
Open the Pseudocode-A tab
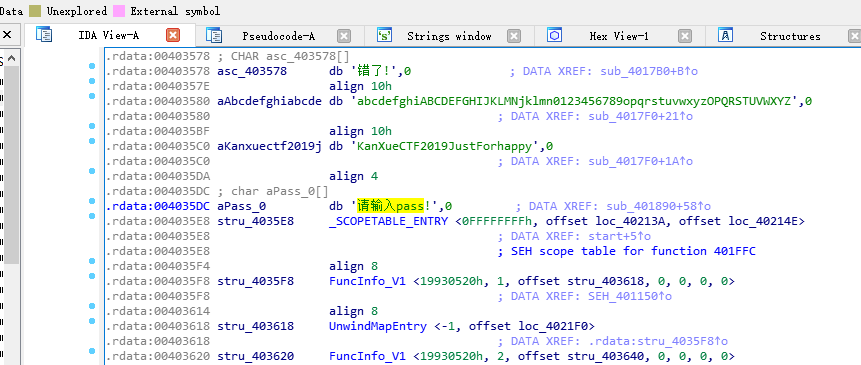pyautogui.click(x=278, y=36)
